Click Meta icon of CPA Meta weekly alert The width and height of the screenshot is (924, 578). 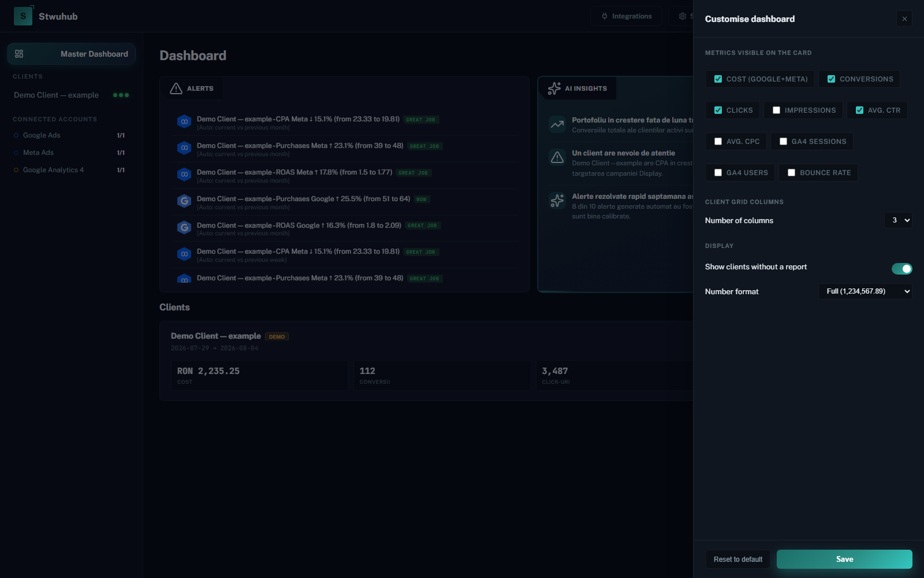pos(184,254)
